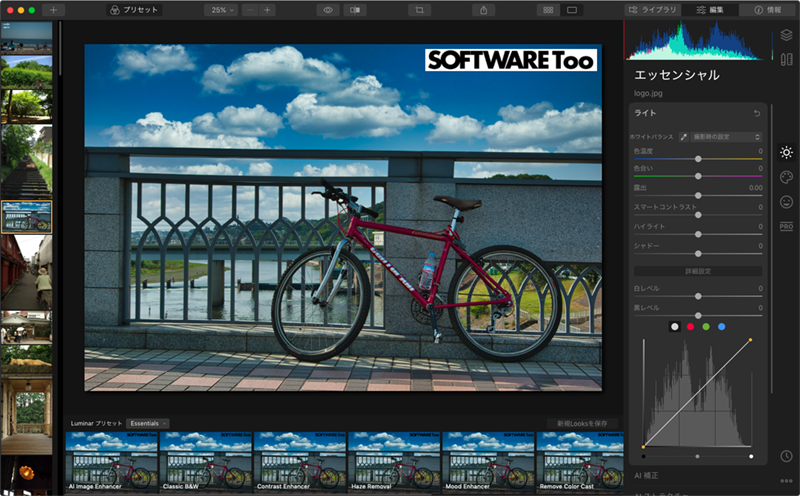Click the 詳細設定 button
This screenshot has height=496, width=800.
point(697,271)
